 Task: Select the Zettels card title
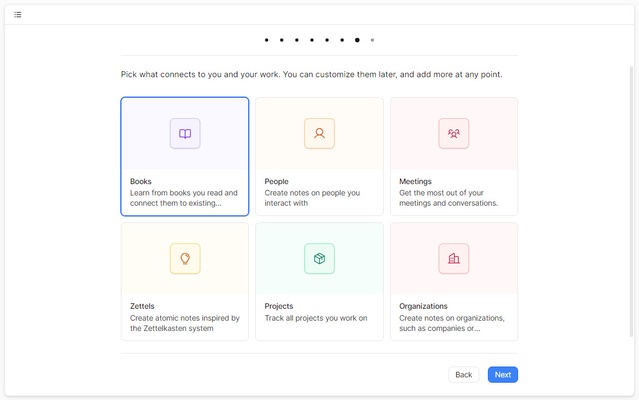(142, 306)
